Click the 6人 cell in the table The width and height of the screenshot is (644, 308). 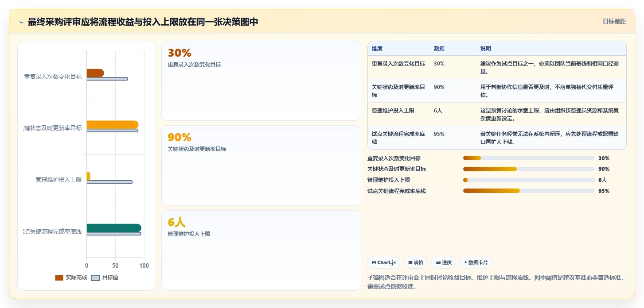(438, 111)
